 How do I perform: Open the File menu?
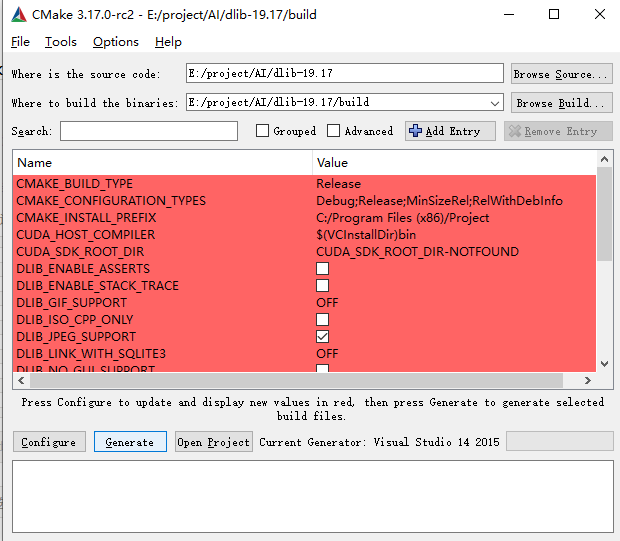(21, 42)
